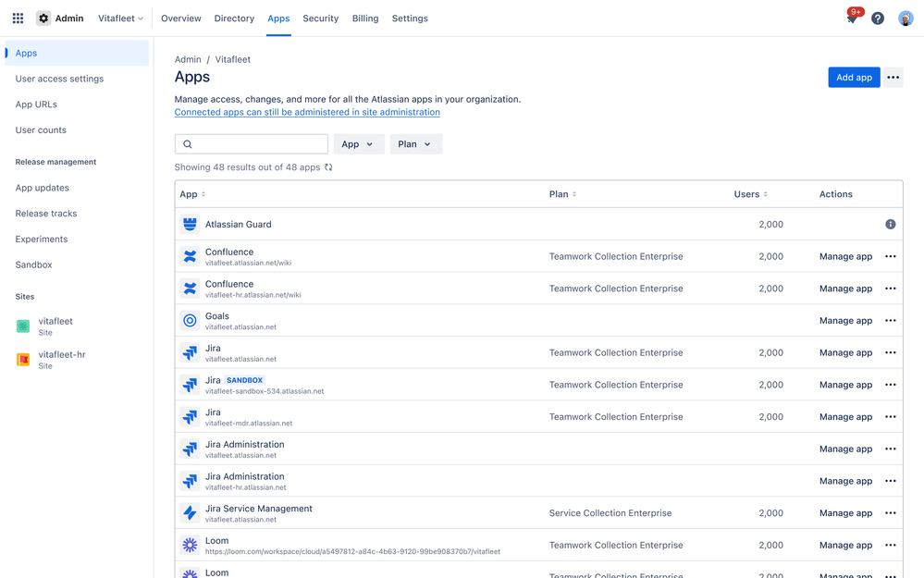Image resolution: width=924 pixels, height=578 pixels.
Task: Select Apps in the sidebar
Action: 77,53
